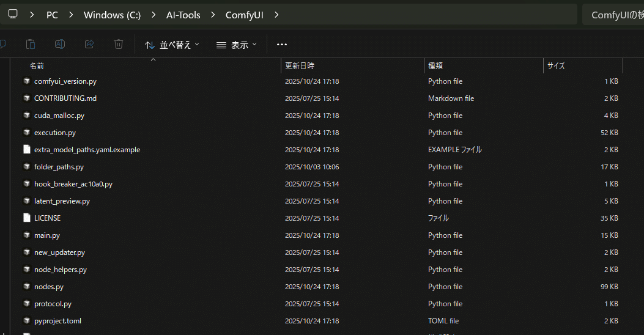The image size is (644, 335).
Task: Click the Rename icon in toolbar
Action: (60, 44)
